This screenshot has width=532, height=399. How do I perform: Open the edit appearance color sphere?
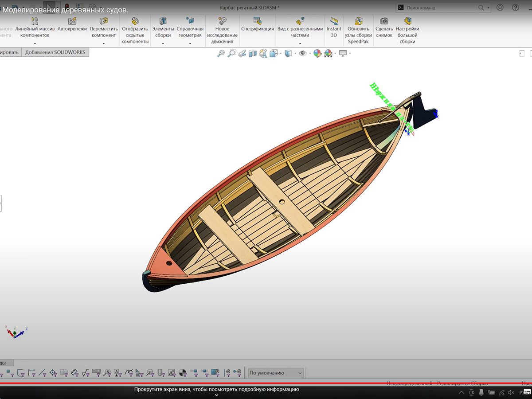pos(317,54)
